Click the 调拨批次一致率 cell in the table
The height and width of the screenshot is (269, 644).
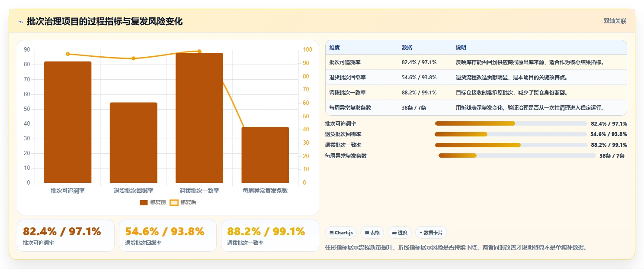pos(348,93)
